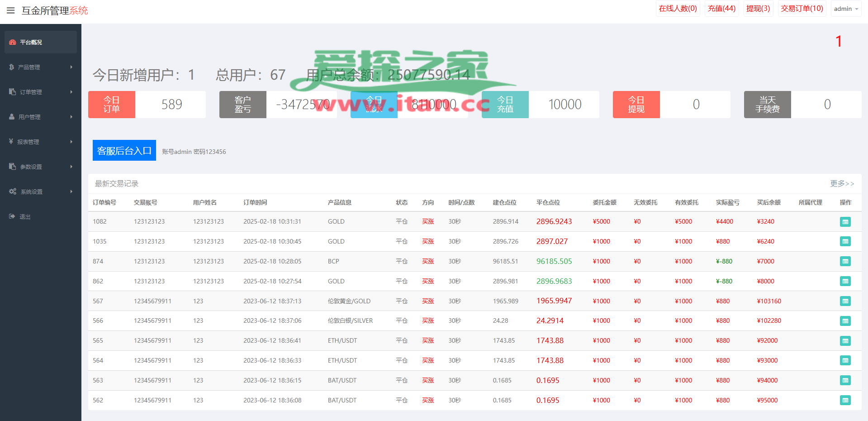Open the 更多>> link for trade records
868x421 pixels.
842,183
